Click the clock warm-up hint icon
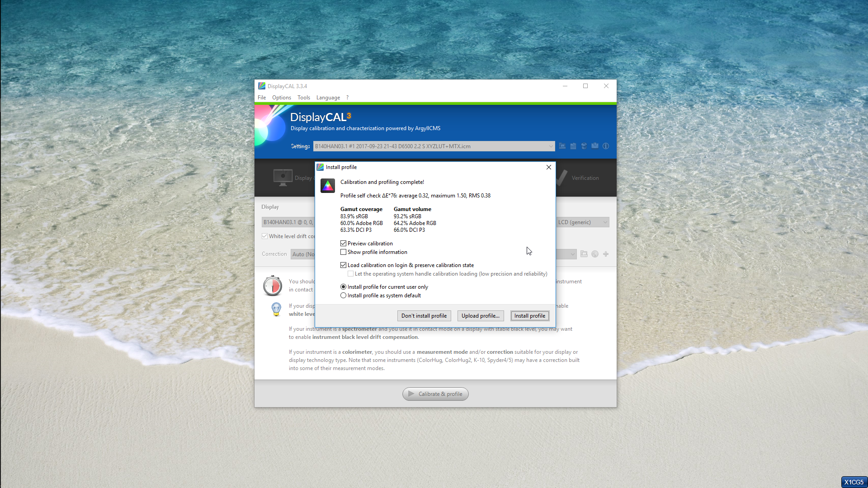The width and height of the screenshot is (868, 488). pyautogui.click(x=273, y=286)
